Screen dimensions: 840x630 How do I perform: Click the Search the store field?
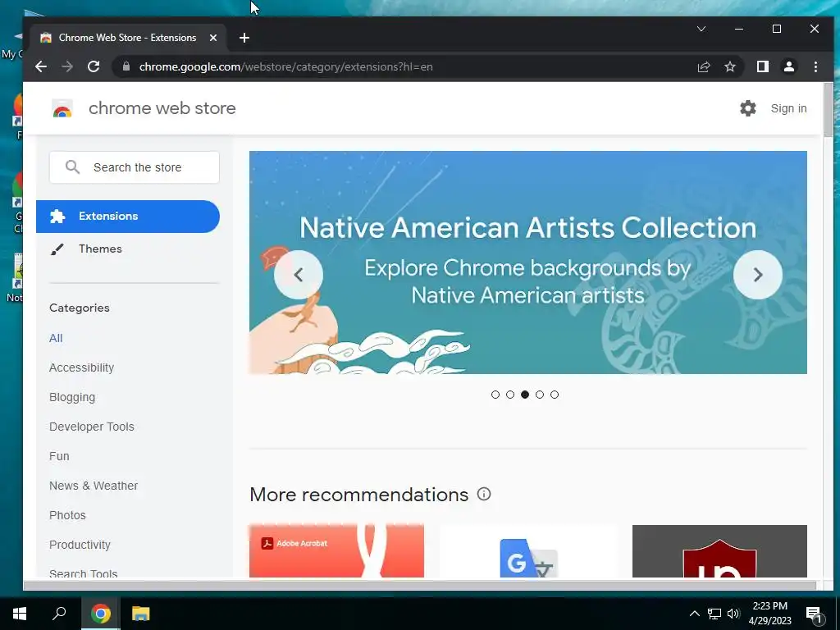(135, 167)
